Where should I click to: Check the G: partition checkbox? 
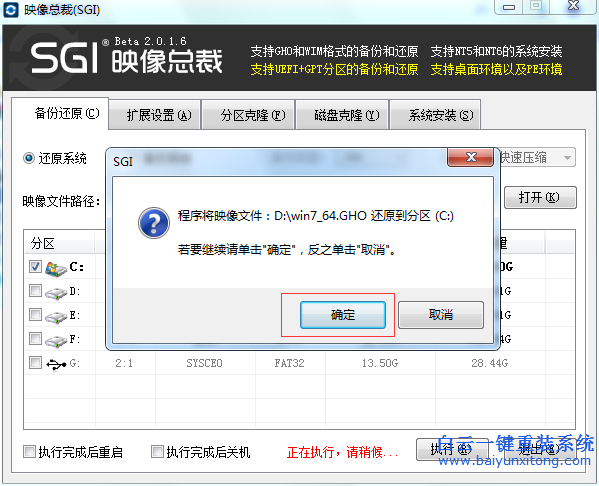[35, 362]
